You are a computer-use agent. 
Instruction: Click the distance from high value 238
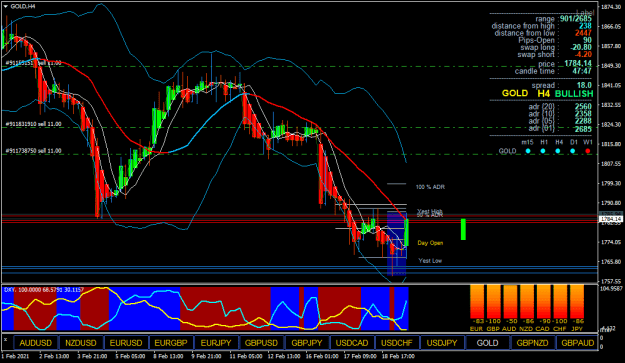(x=585, y=26)
